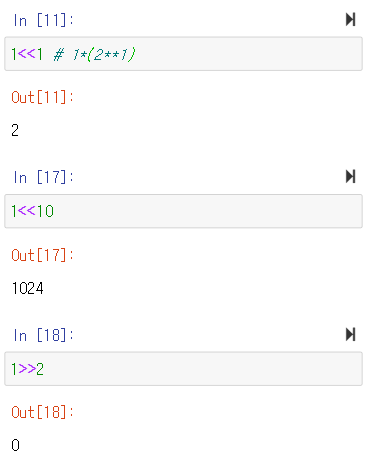Select the Out[11]: prompt label
380x457 pixels.
click(x=42, y=97)
